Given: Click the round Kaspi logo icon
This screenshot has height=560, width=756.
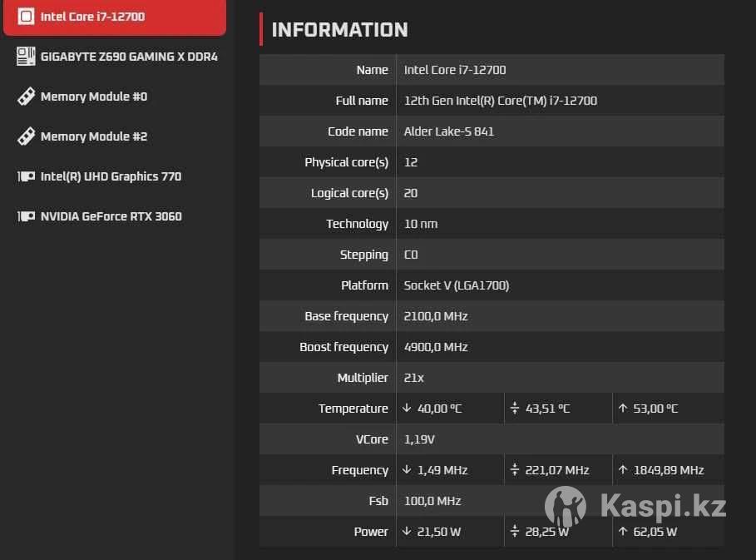Looking at the screenshot, I should pyautogui.click(x=566, y=507).
